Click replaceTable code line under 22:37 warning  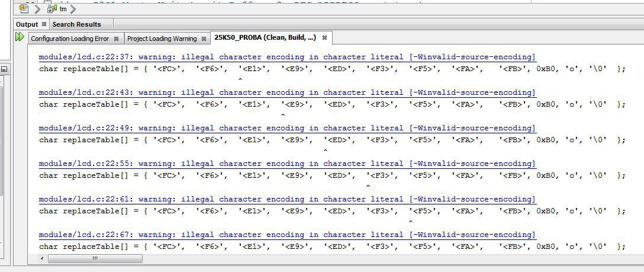[x=332, y=69]
